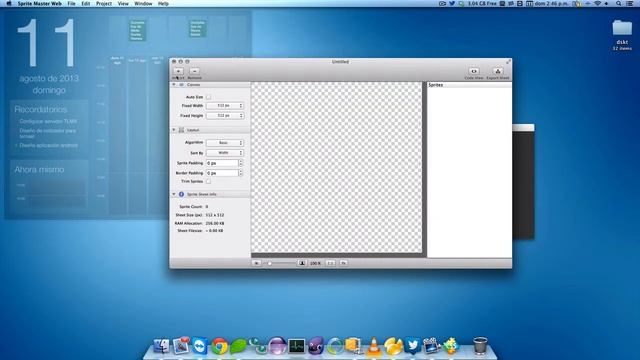
Task: Click the Border Padding stepper arrows
Action: click(240, 173)
